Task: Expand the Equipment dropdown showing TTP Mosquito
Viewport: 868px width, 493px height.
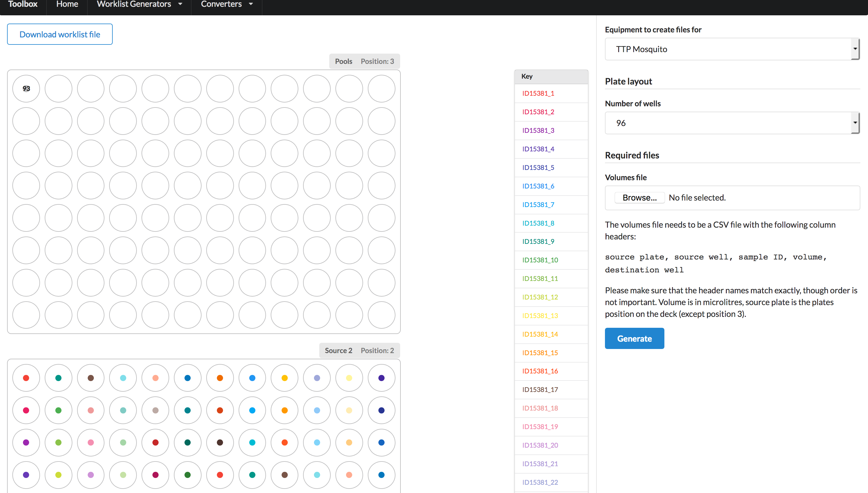Action: point(732,49)
